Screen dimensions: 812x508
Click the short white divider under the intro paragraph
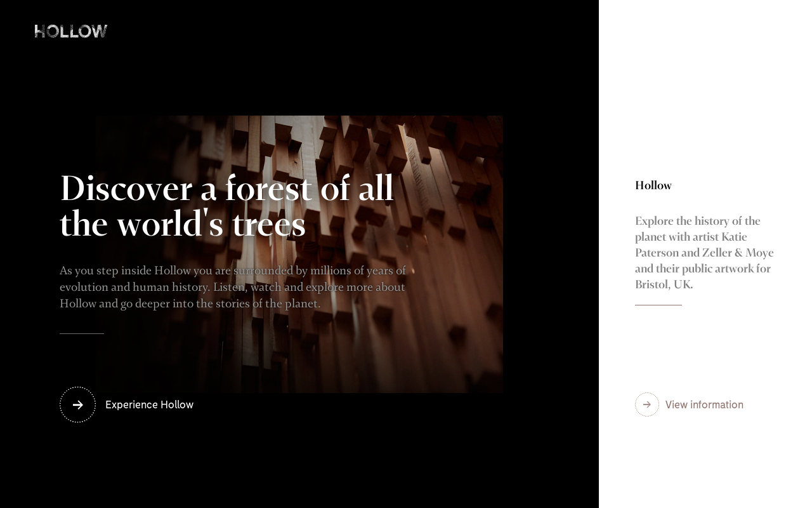click(82, 333)
